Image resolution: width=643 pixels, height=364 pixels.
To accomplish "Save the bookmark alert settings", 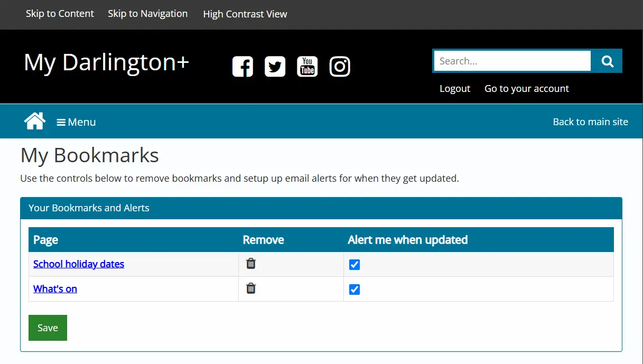I will click(x=48, y=328).
